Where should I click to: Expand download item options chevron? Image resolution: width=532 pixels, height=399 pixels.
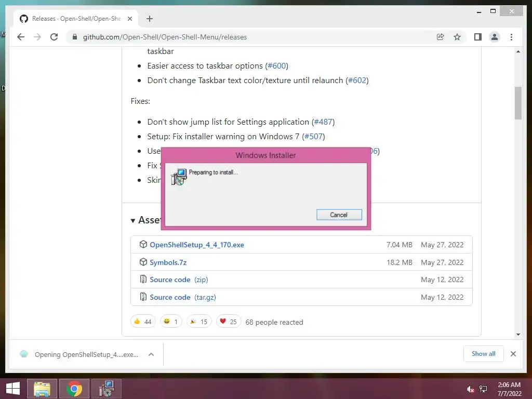(x=151, y=354)
